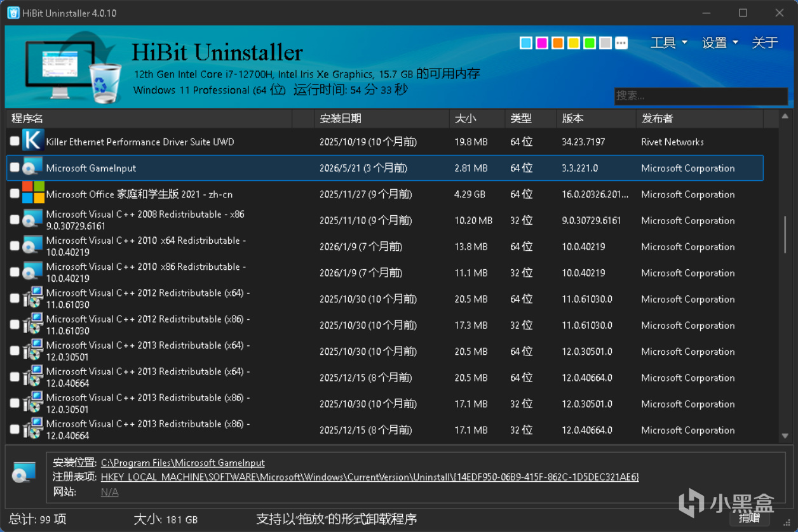The width and height of the screenshot is (798, 532).
Task: Open the install location C:\Program Files\Microsoft GameInput link
Action: click(x=183, y=463)
